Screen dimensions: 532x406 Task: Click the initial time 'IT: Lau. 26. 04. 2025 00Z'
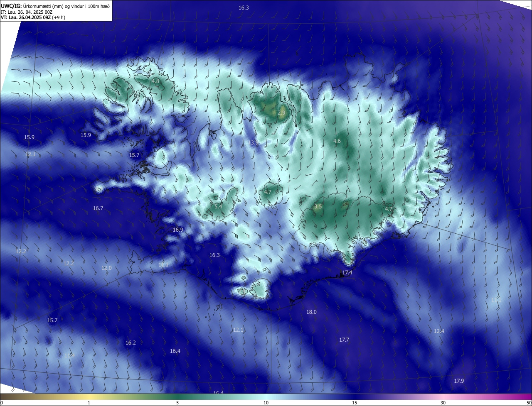(x=26, y=12)
